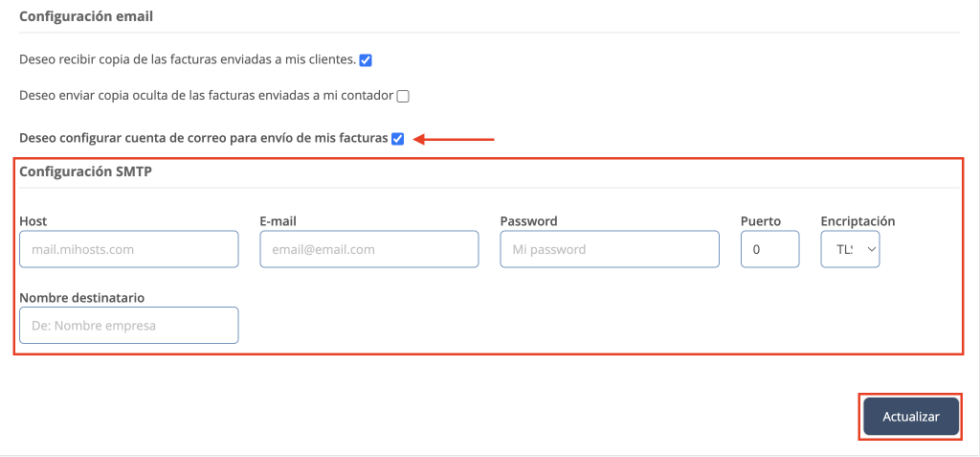Click the Puerto number field
Image resolution: width=980 pixels, height=457 pixels.
point(769,249)
